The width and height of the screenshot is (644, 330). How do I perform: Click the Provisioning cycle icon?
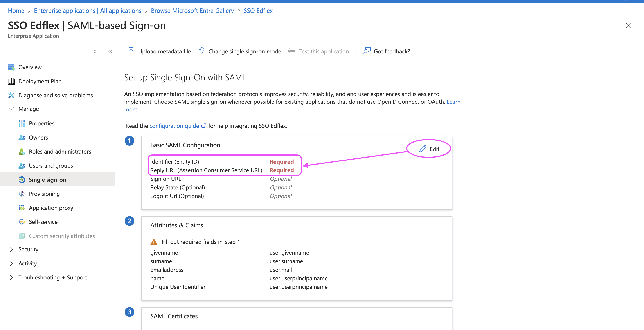tap(22, 194)
